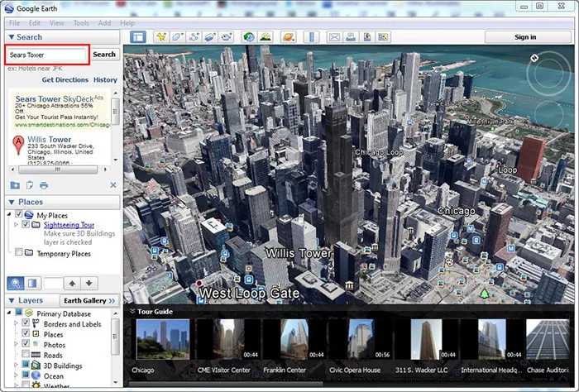Open the Tools menu
The width and height of the screenshot is (579, 392).
click(x=81, y=23)
